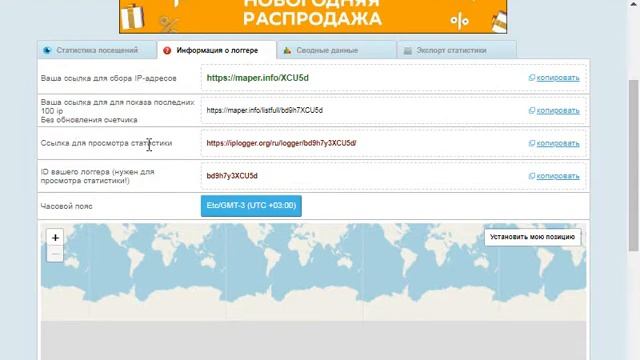Screen dimensions: 640x360
Task: Click the Новогодняя распродажа banner
Action: point(313,16)
